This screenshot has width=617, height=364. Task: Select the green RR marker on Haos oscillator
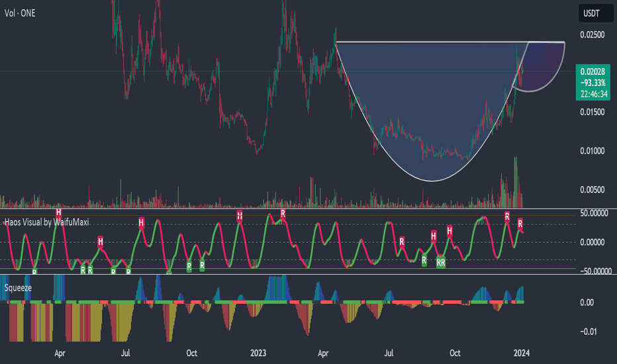(x=441, y=262)
